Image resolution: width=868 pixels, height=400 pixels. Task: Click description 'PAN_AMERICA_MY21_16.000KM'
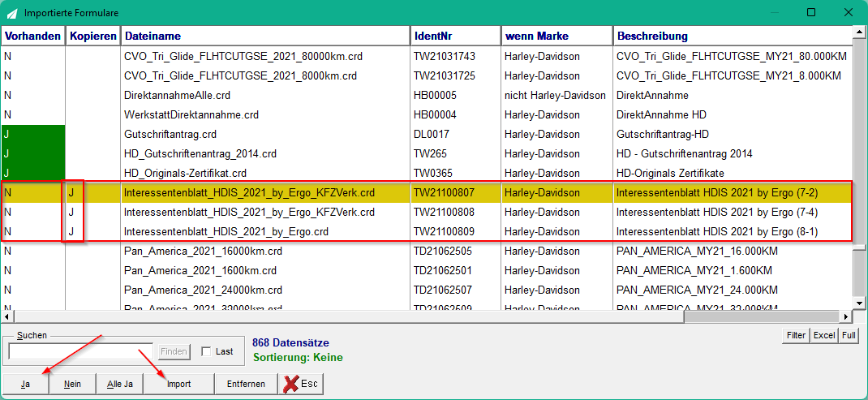click(x=697, y=251)
